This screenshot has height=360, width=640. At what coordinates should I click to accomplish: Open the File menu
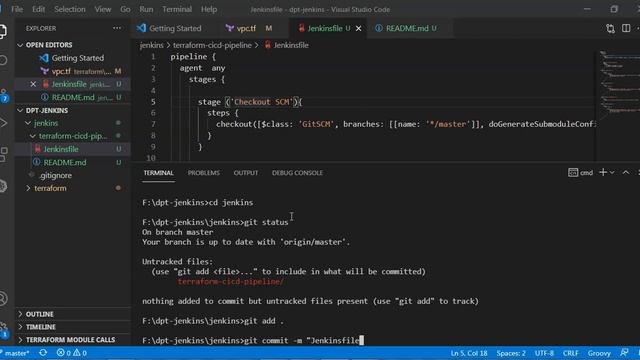tap(17, 9)
